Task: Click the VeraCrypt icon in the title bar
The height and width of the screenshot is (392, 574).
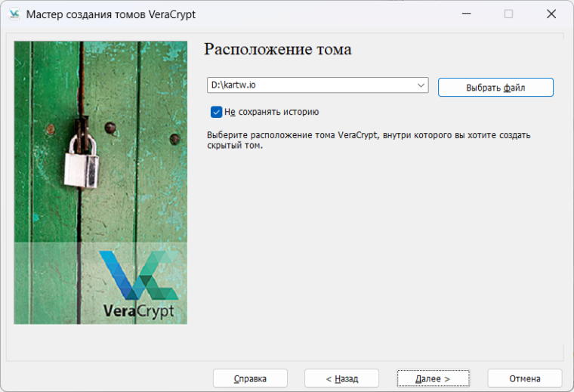Action: pos(14,14)
